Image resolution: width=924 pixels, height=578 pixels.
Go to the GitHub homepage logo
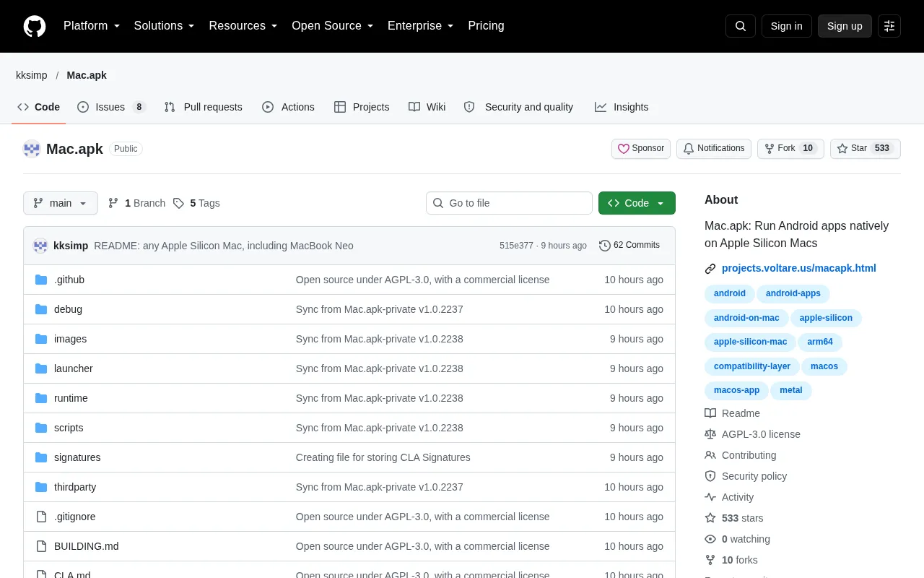tap(35, 26)
